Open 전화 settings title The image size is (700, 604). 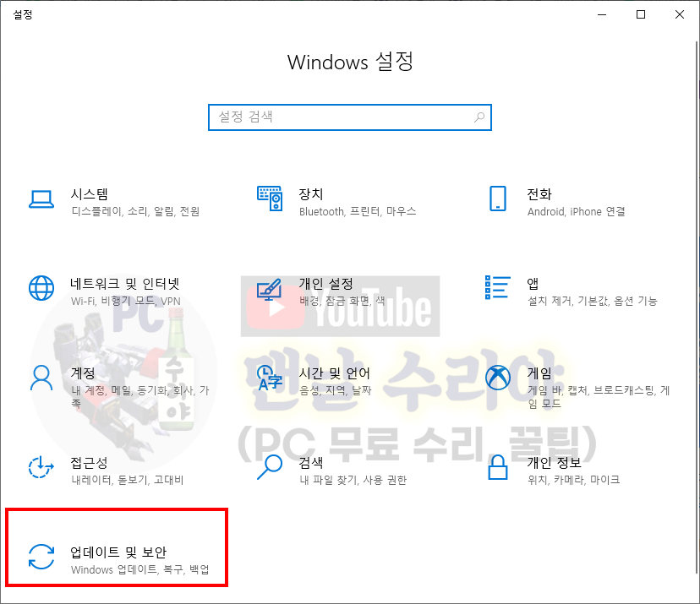(539, 194)
